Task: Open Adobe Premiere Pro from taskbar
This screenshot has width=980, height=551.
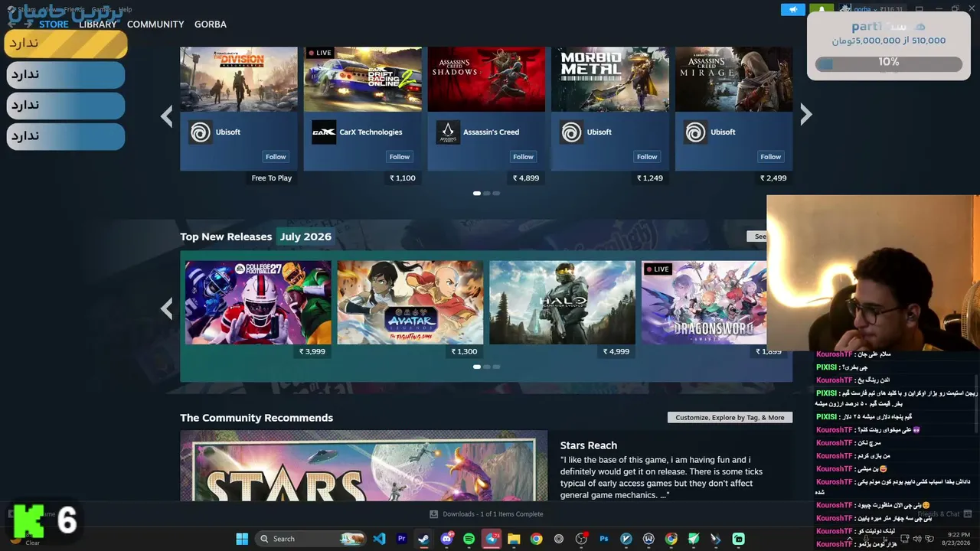Action: click(x=402, y=539)
